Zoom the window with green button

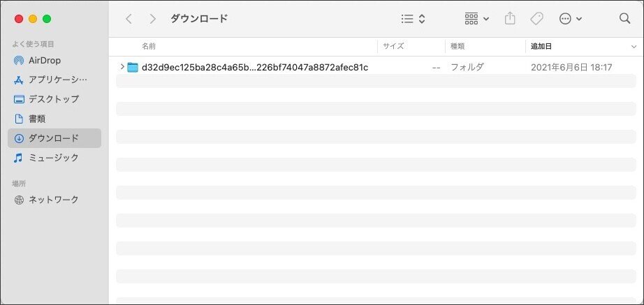coord(47,19)
